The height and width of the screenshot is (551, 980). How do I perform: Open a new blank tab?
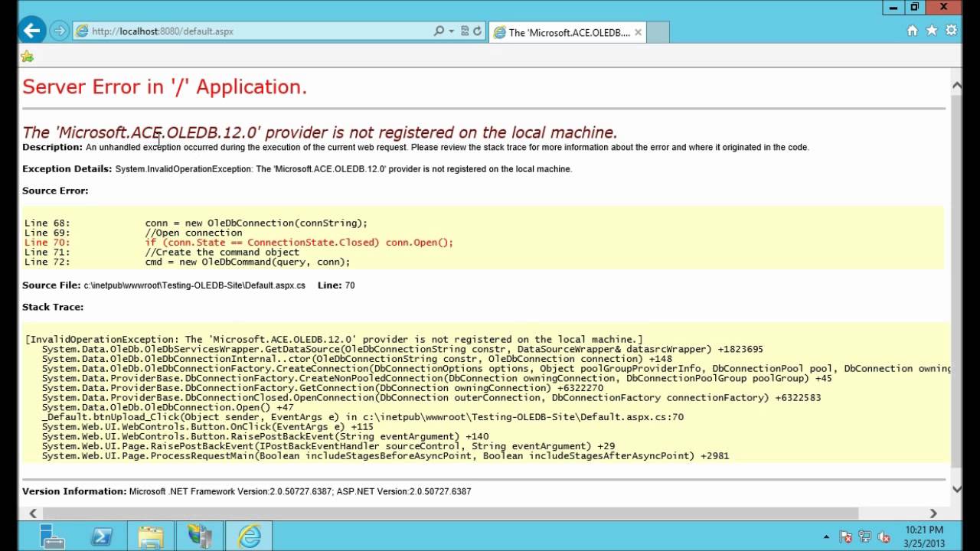tap(658, 32)
